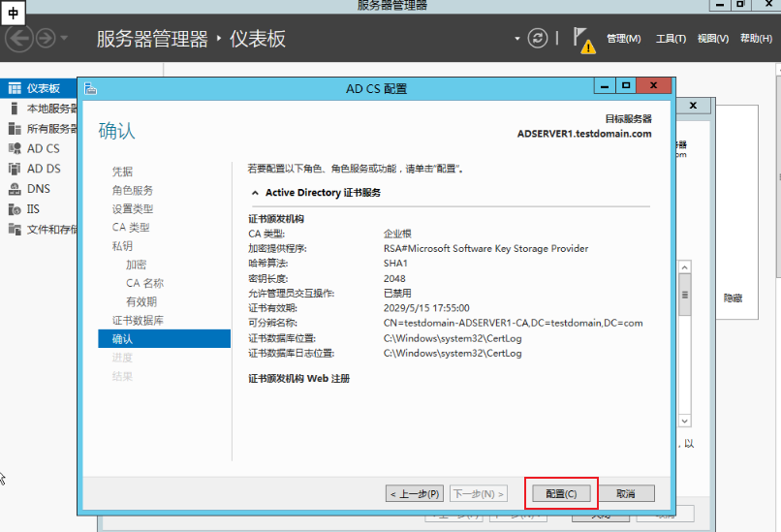Click the distinguished name CN=testdomain-ADSERVER1-CA value

[513, 323]
